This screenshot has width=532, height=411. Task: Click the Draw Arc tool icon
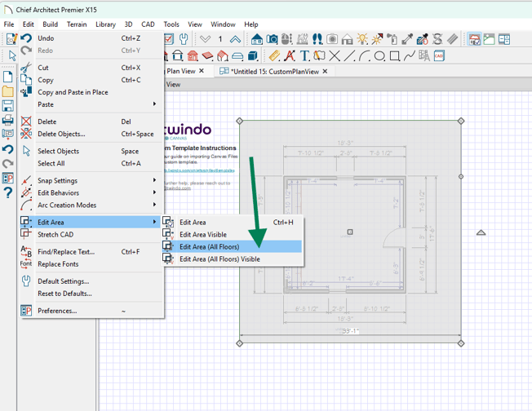coord(365,55)
